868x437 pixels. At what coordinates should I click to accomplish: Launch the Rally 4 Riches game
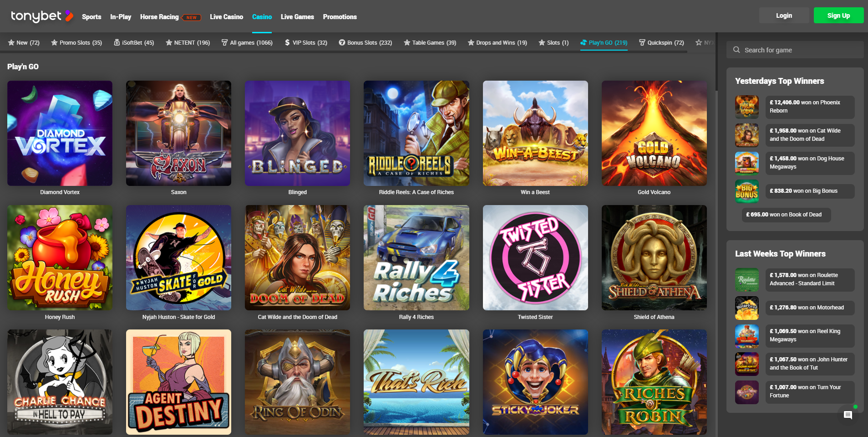tap(416, 257)
